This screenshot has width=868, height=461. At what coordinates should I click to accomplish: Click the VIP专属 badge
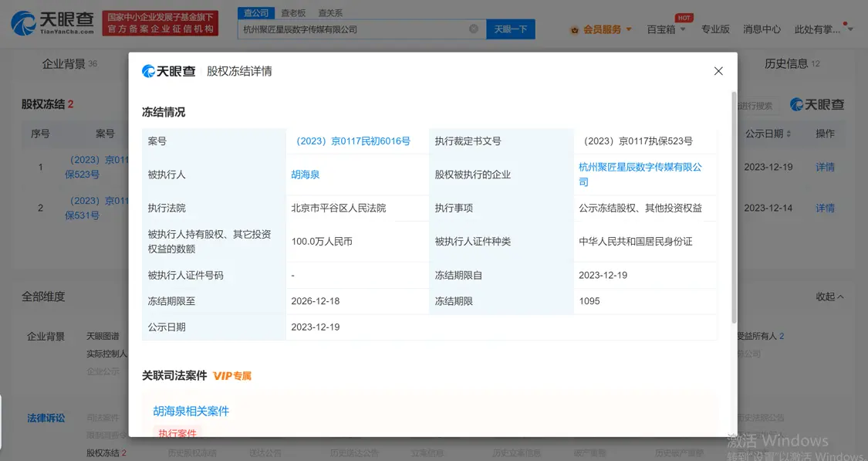coord(232,375)
